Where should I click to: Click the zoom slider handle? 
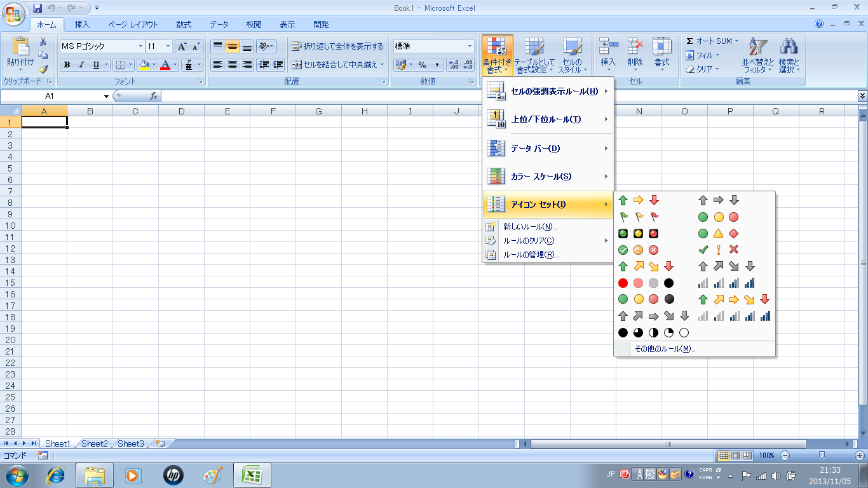(822, 455)
